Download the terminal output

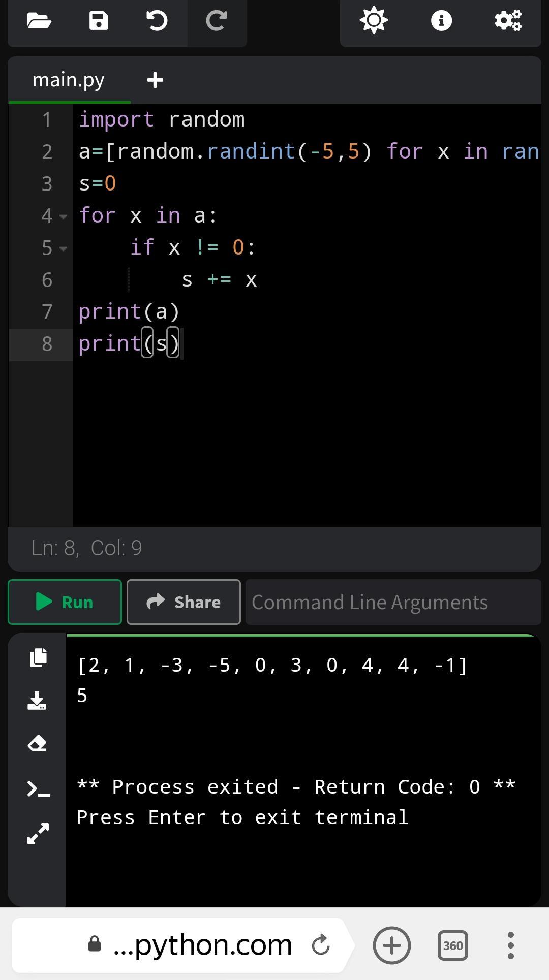tap(37, 700)
